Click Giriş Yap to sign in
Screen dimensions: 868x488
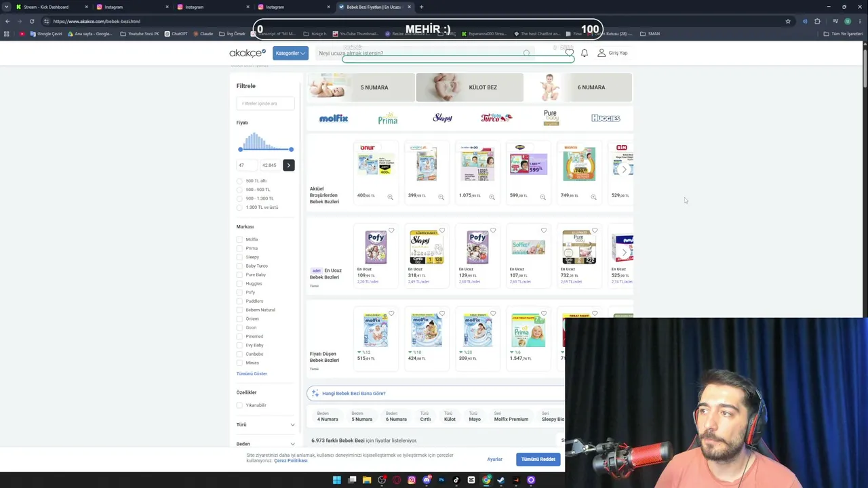tap(612, 53)
